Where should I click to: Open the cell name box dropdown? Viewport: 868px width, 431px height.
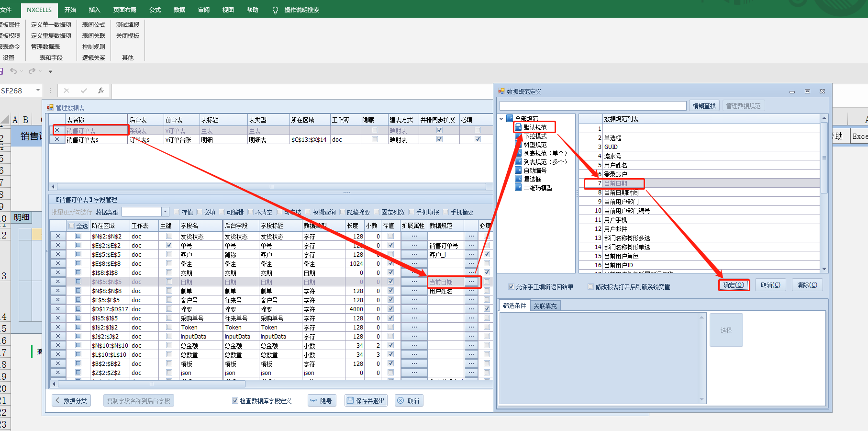38,91
